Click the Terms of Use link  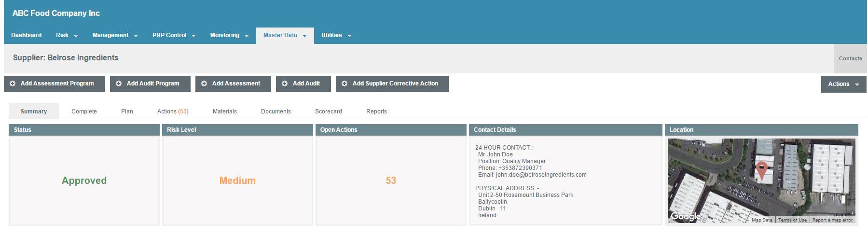(792, 220)
